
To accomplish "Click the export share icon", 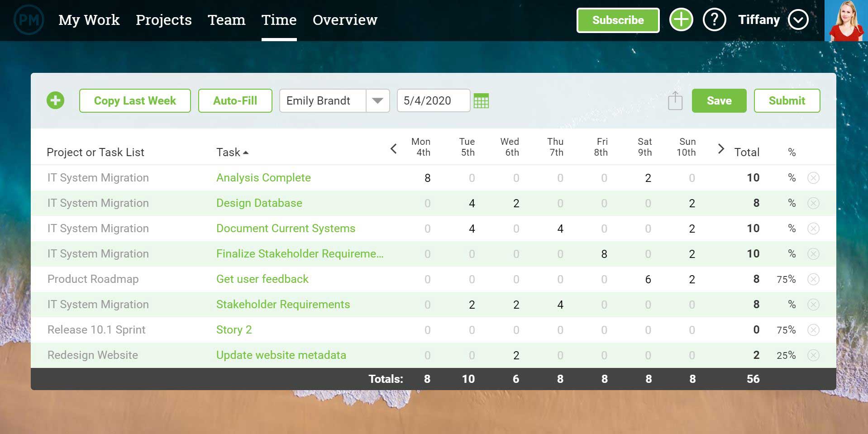I will (675, 100).
